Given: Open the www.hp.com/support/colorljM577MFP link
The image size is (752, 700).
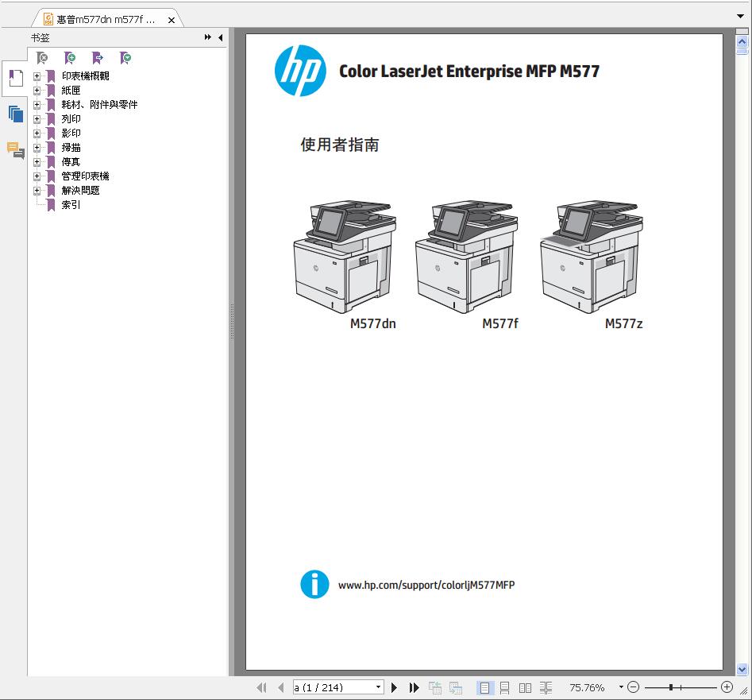Looking at the screenshot, I should (426, 585).
